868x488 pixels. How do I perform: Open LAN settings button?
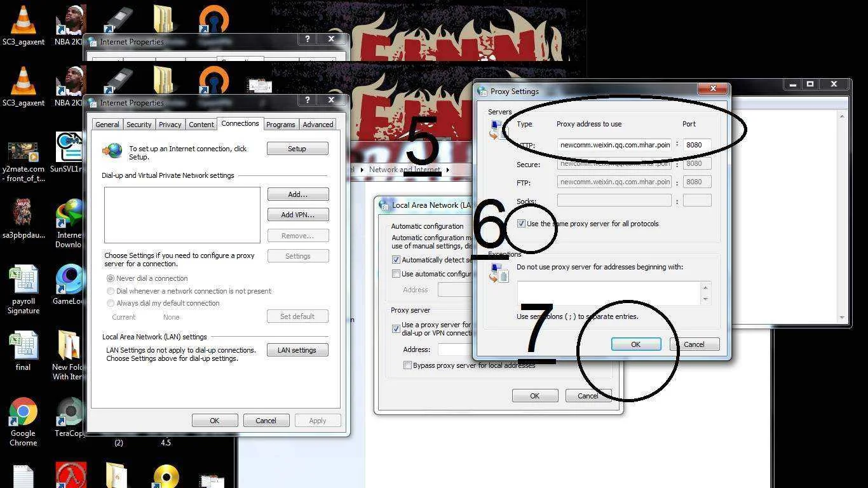297,350
